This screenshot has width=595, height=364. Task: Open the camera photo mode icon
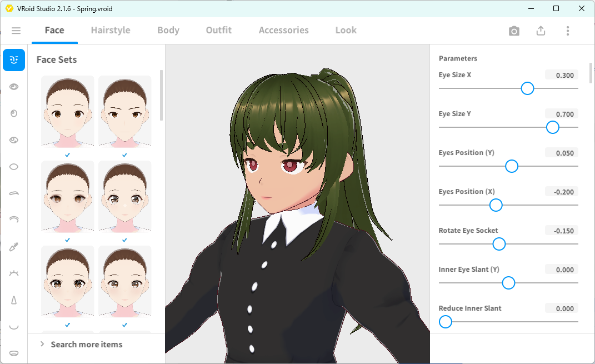514,31
